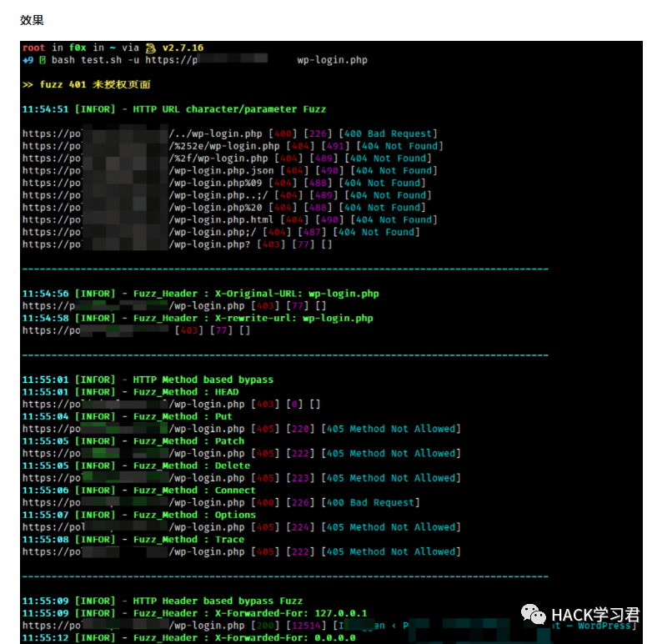Click the X-rewrite-url: wp-login.php header line
The height and width of the screenshot is (644, 662).
pos(198,318)
